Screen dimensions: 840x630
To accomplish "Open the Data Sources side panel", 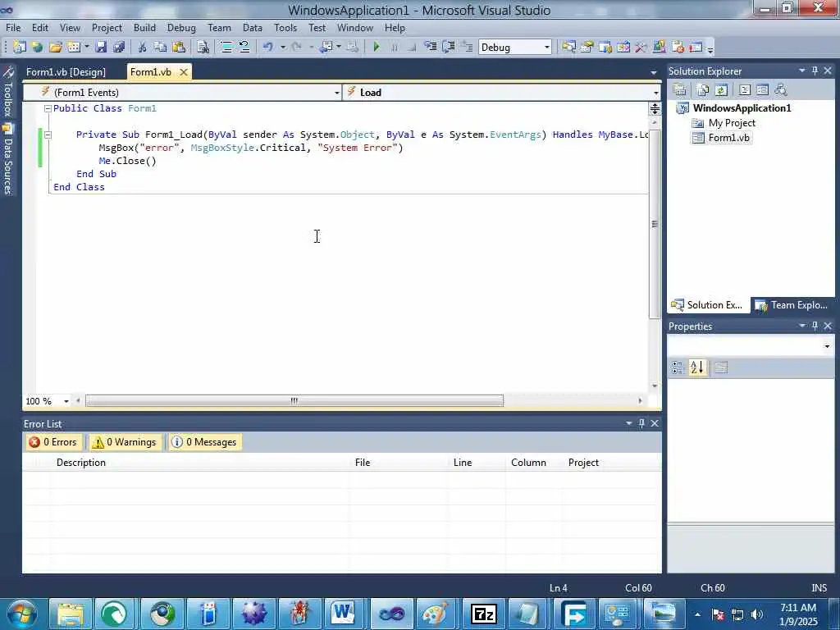I will point(7,159).
